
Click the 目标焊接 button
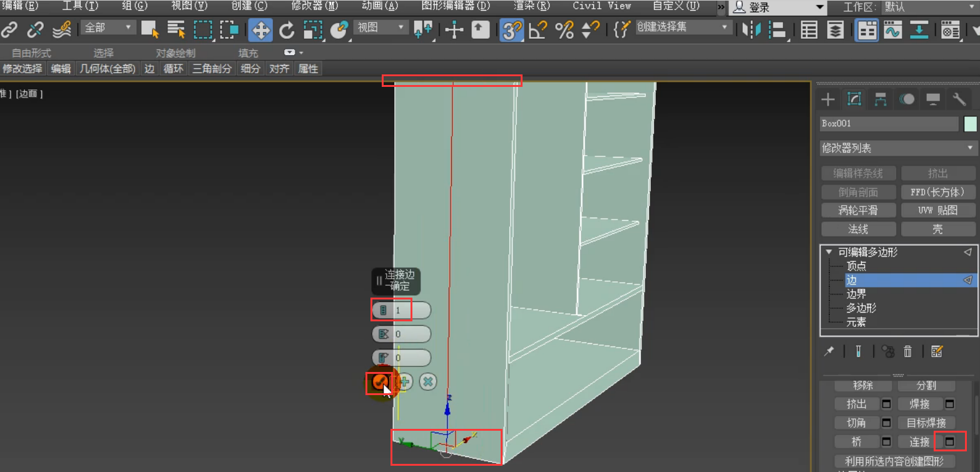coord(926,423)
